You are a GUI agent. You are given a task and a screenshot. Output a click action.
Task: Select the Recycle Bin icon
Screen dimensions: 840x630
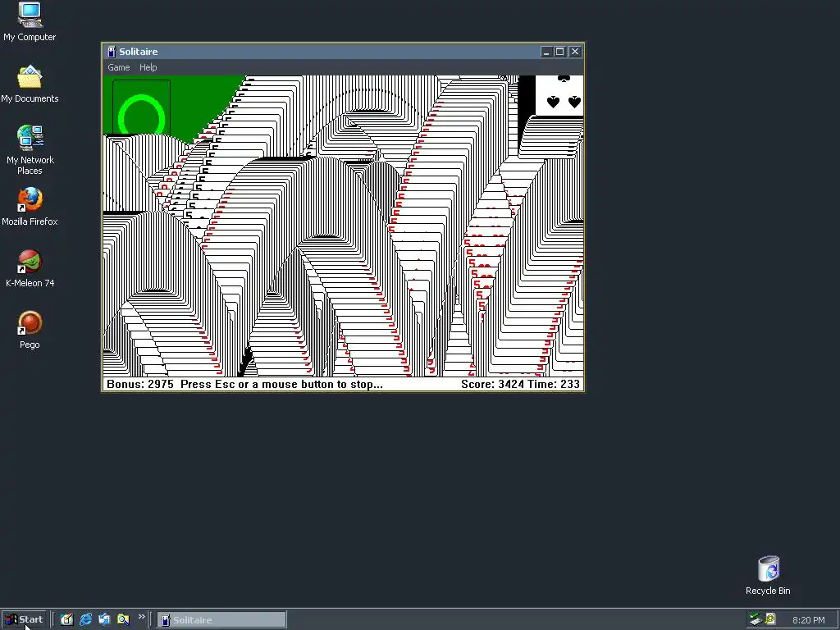768,575
